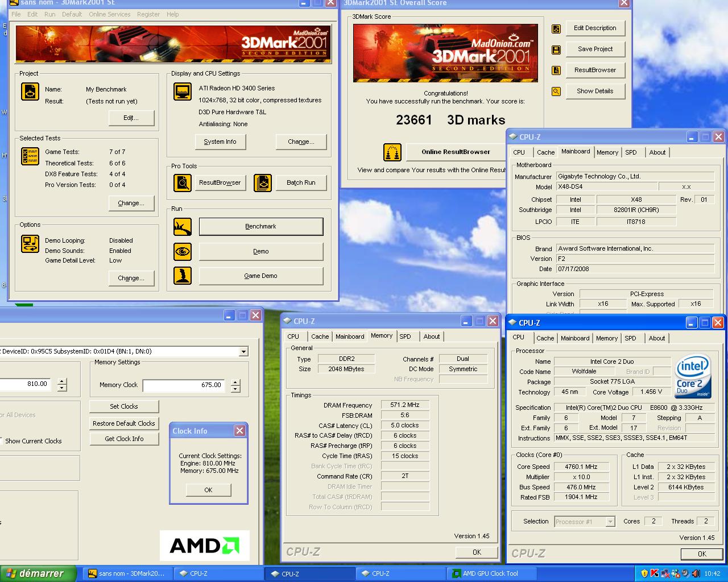
Task: Click Set Clocks button
Action: coord(124,406)
